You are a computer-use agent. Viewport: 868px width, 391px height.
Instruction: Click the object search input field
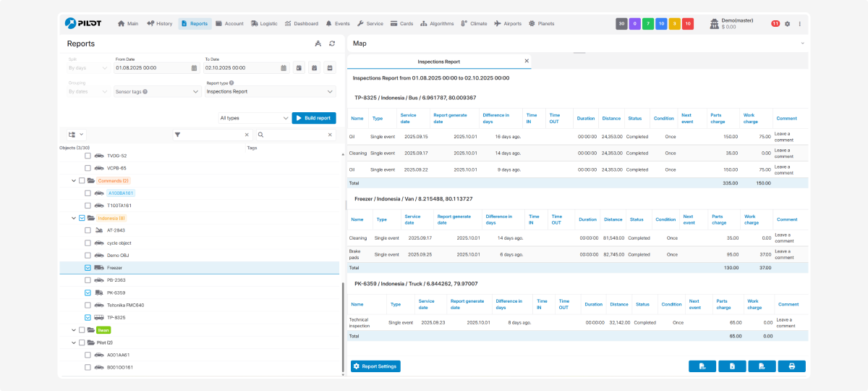(295, 135)
